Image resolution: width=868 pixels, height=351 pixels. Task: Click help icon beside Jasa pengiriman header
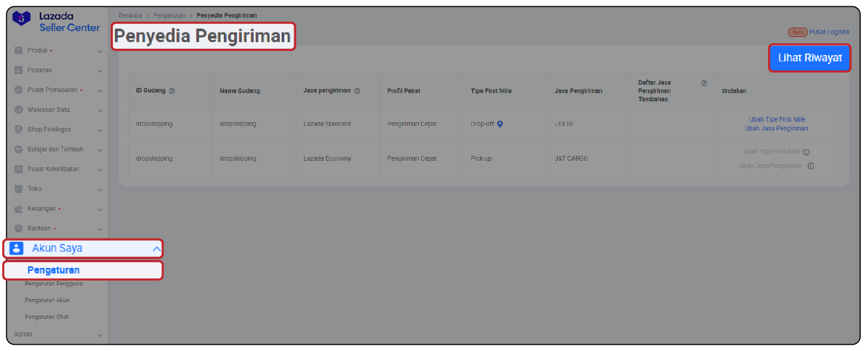357,91
